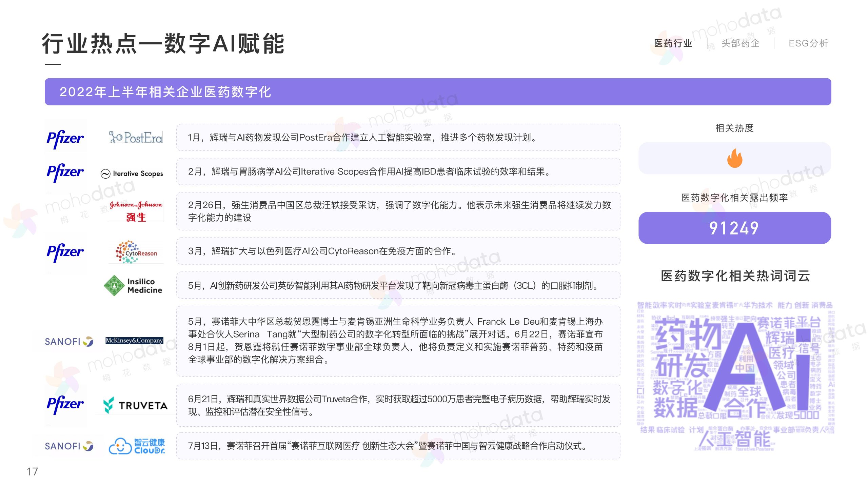Screen dimensions: 868x488
Task: Open the ESG分析 tab
Action: 808,43
